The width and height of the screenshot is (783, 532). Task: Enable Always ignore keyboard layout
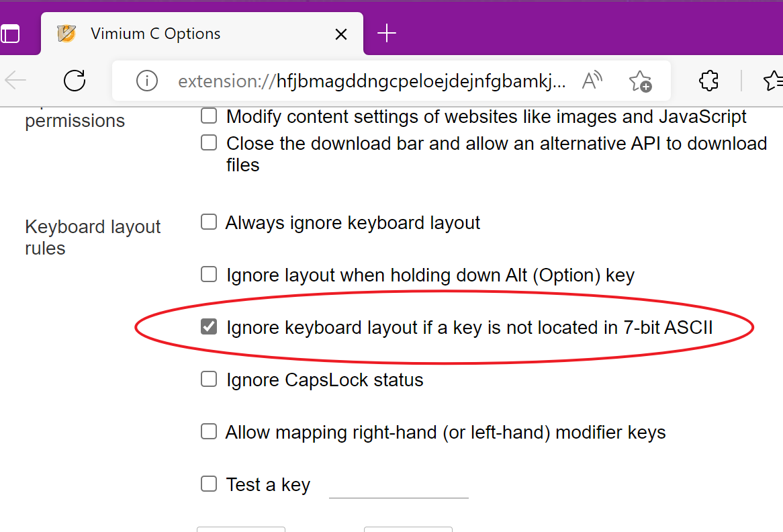pos(208,221)
